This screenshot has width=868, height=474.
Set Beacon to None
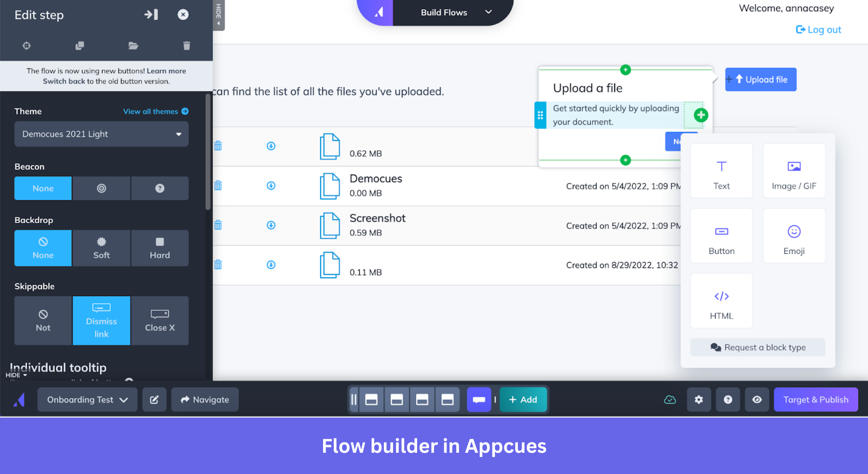[42, 188]
